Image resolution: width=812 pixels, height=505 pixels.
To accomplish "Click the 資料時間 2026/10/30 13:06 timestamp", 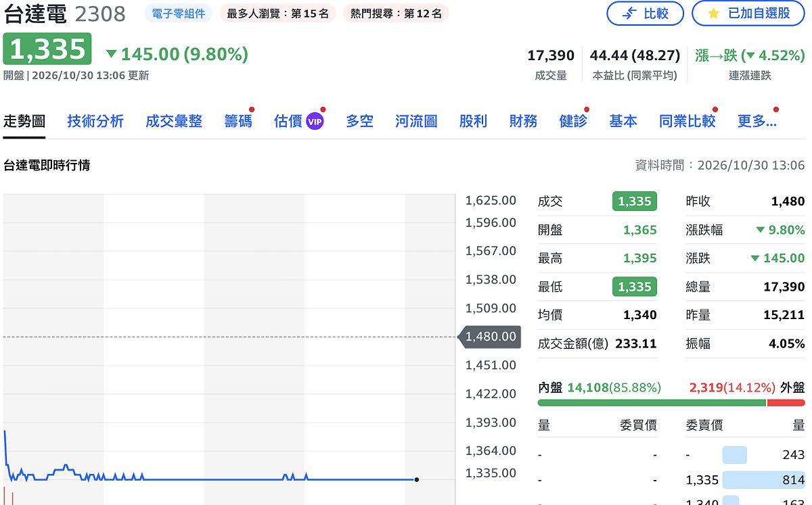I will [x=720, y=165].
